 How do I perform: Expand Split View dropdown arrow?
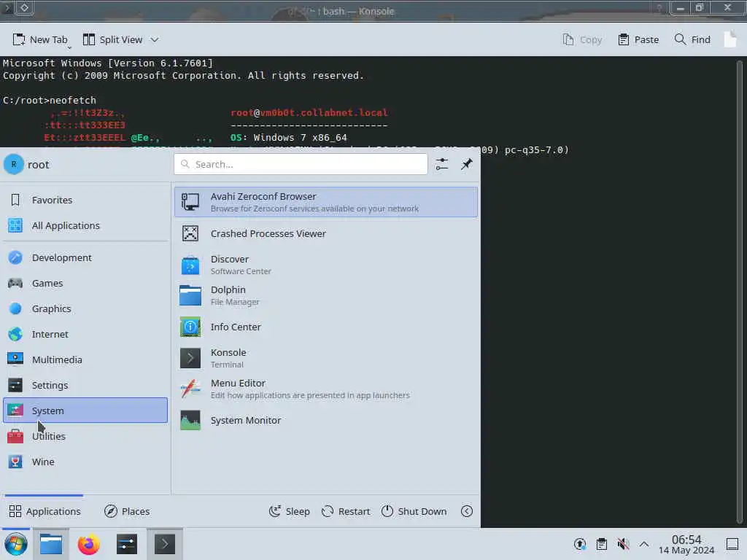[x=155, y=39]
